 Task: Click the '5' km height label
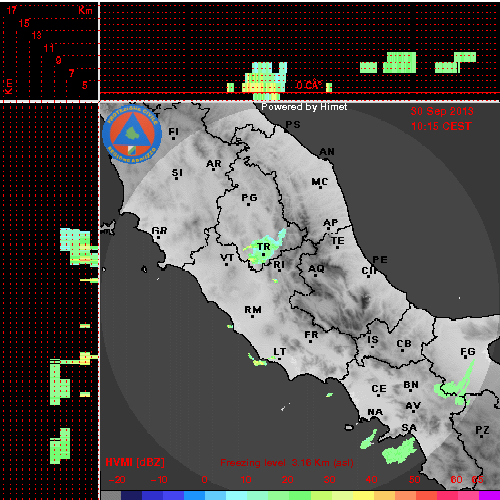coord(85,85)
